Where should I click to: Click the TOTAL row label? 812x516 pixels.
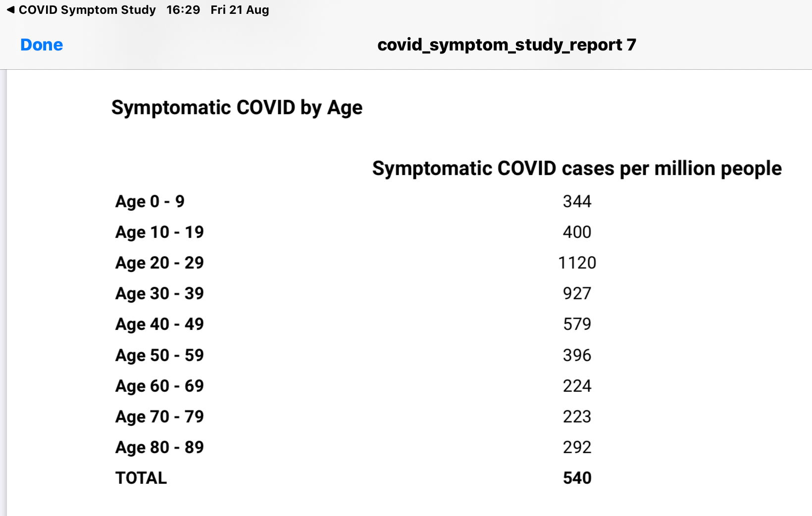pyautogui.click(x=141, y=478)
